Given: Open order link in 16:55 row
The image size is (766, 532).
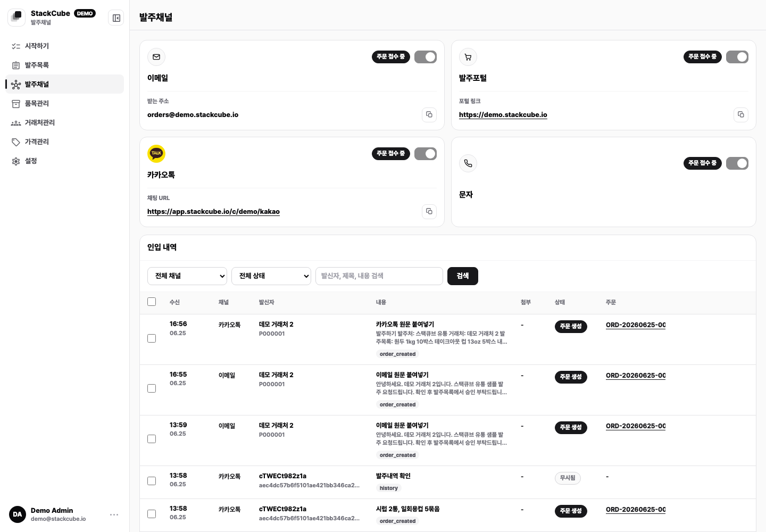Looking at the screenshot, I should coord(636,376).
